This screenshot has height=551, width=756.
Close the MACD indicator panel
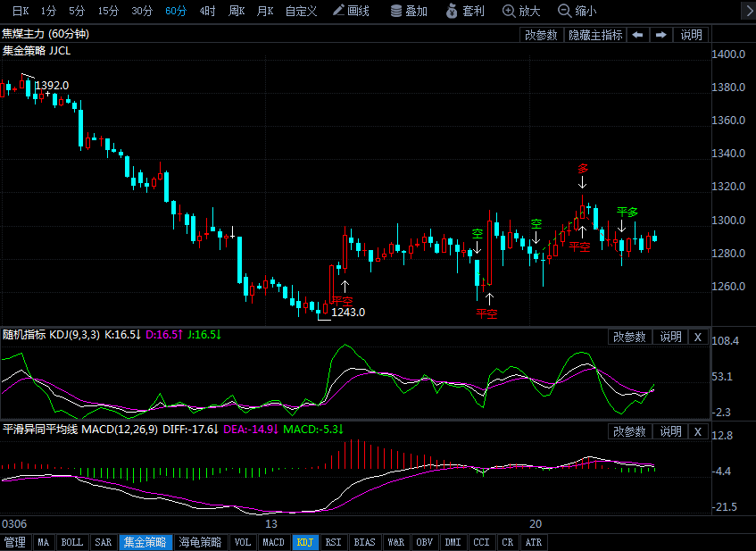[x=697, y=431]
